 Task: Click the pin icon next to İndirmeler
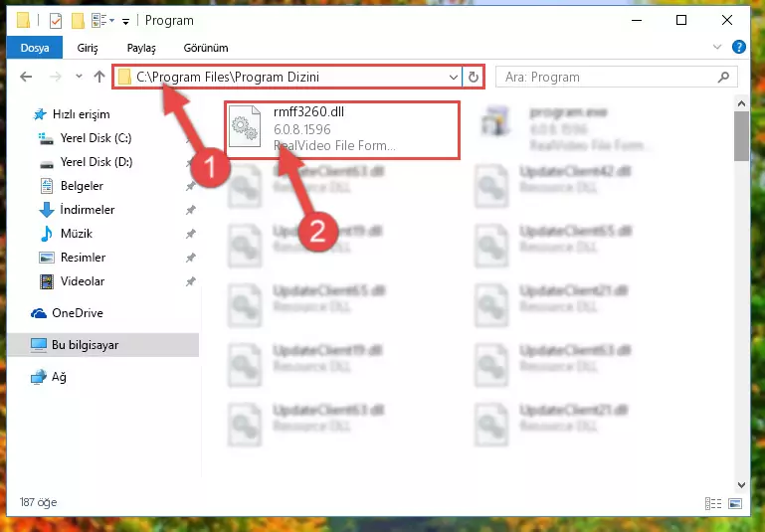190,210
